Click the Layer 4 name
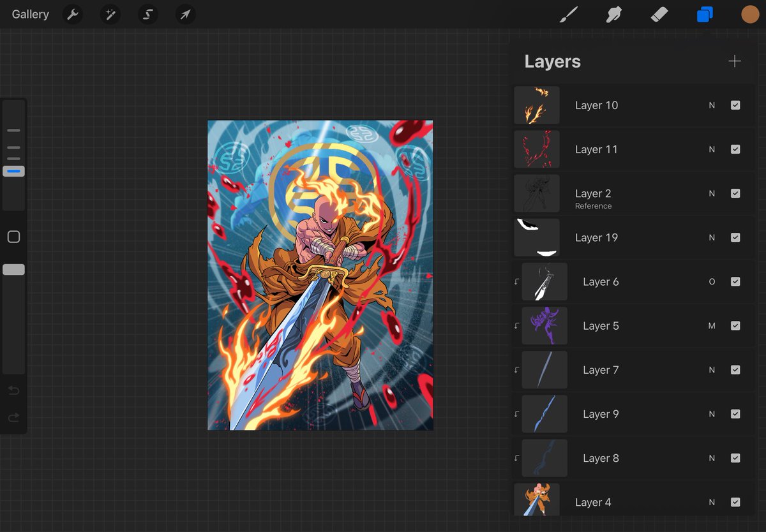The width and height of the screenshot is (766, 532). (593, 502)
